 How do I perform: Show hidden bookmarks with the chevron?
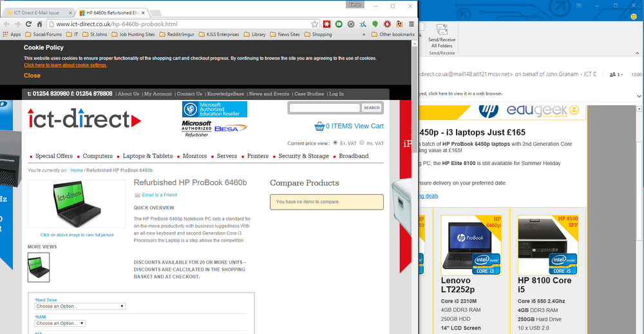coord(364,35)
